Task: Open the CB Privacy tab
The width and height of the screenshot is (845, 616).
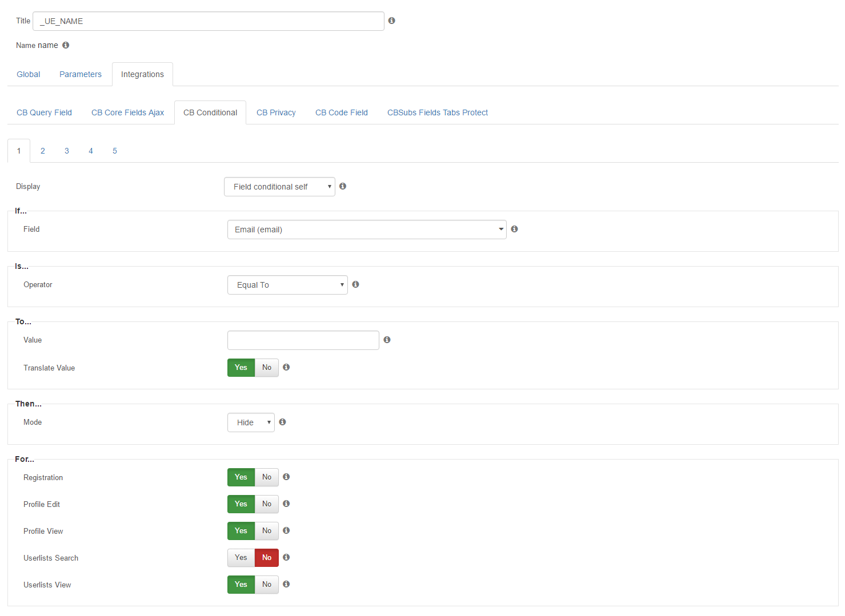Action: [276, 112]
